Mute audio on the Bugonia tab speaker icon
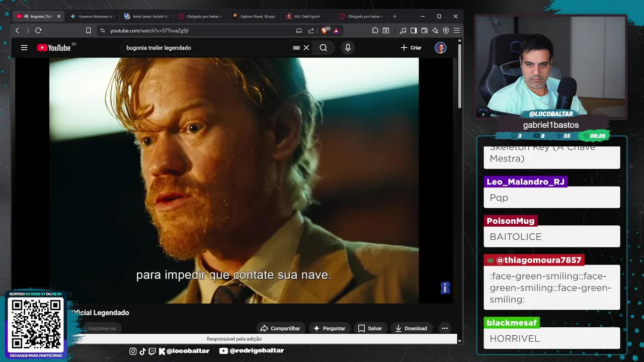644x362 pixels. (x=26, y=16)
